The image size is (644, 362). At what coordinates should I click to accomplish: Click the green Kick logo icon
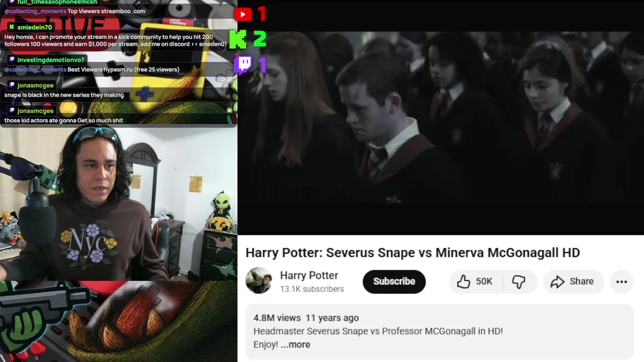pos(238,39)
